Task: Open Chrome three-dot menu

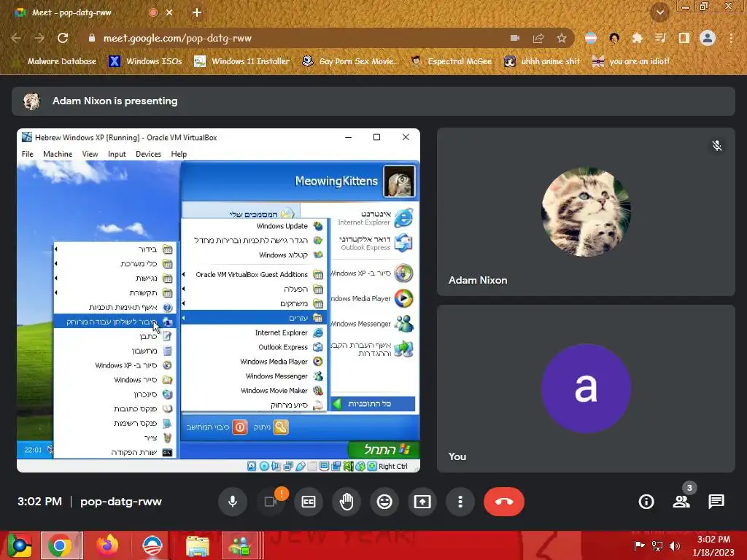Action: coord(731,38)
